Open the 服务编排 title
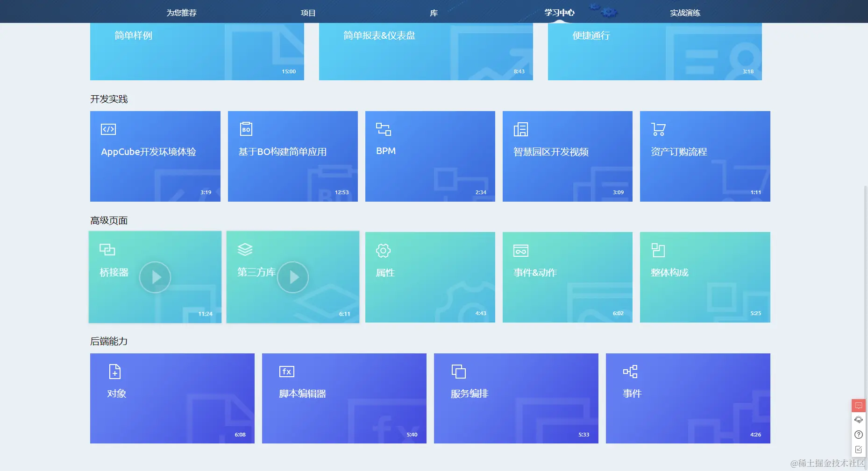Image resolution: width=868 pixels, height=471 pixels. point(470,394)
